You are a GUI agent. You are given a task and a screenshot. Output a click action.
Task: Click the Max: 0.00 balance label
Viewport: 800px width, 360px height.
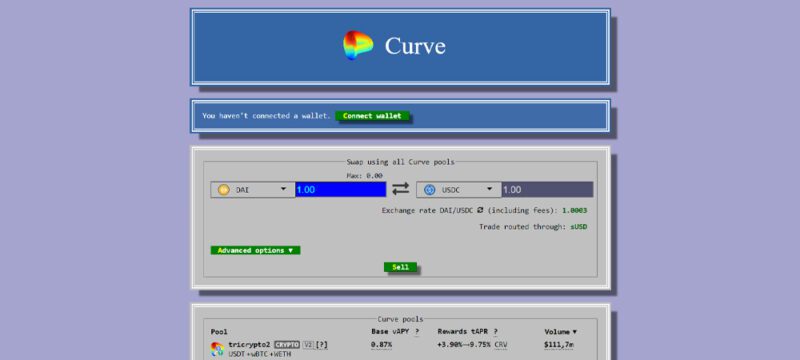[364, 175]
